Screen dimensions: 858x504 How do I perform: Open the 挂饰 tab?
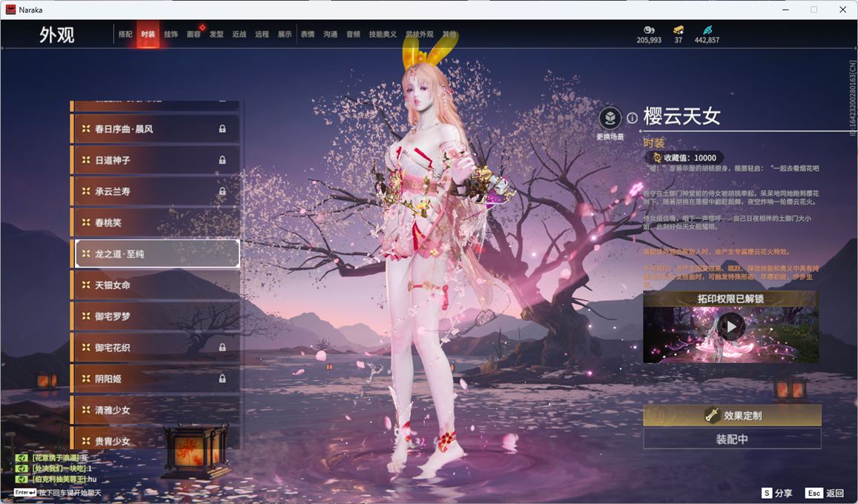tap(171, 35)
